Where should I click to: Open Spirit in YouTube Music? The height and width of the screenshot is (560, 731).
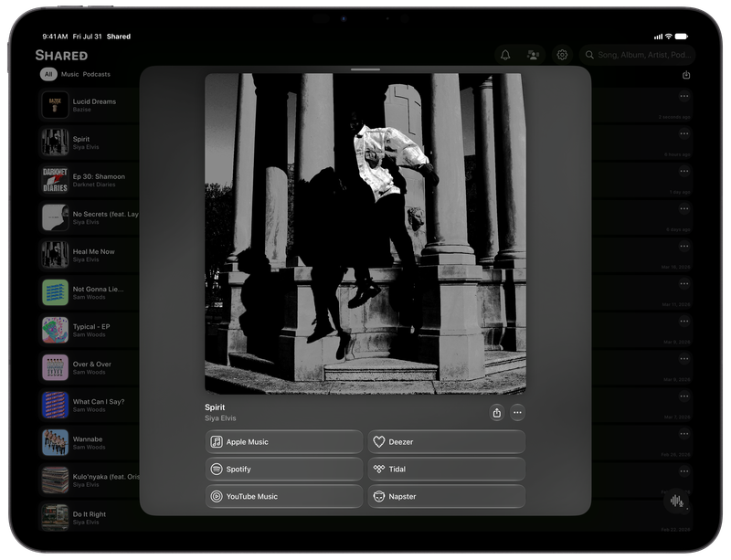click(284, 497)
